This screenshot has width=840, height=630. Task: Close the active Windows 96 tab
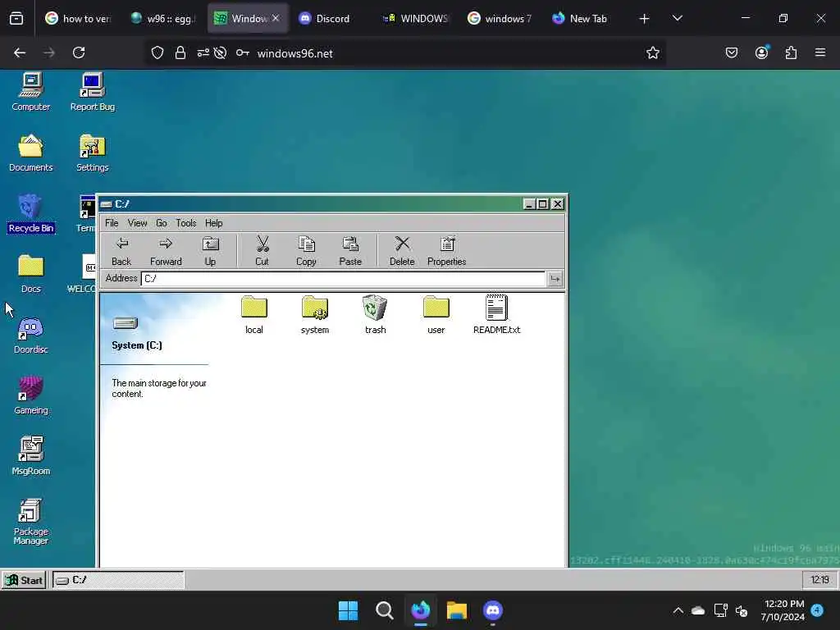pyautogui.click(x=276, y=18)
